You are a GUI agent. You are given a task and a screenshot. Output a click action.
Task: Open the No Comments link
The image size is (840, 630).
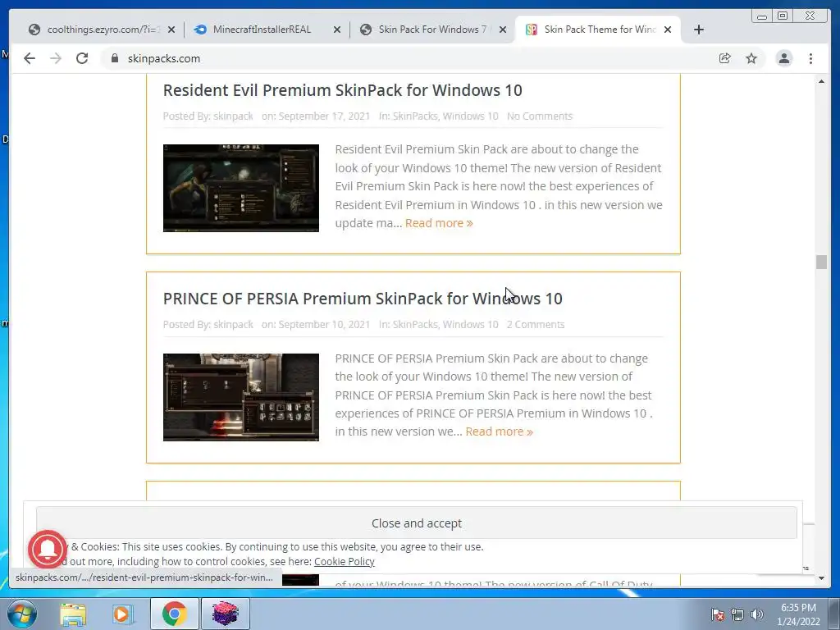tap(540, 116)
